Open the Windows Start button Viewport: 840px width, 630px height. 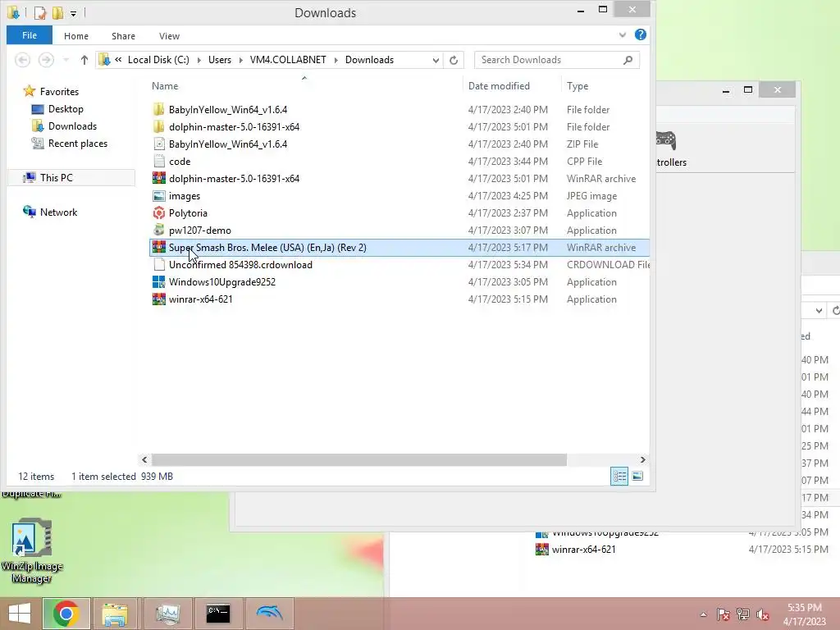tap(20, 614)
